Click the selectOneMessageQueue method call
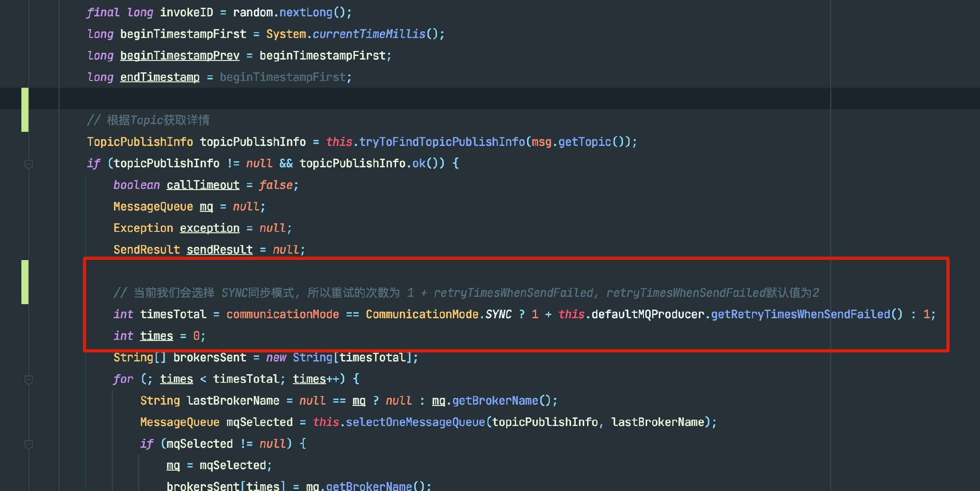This screenshot has height=491, width=980. [415, 422]
